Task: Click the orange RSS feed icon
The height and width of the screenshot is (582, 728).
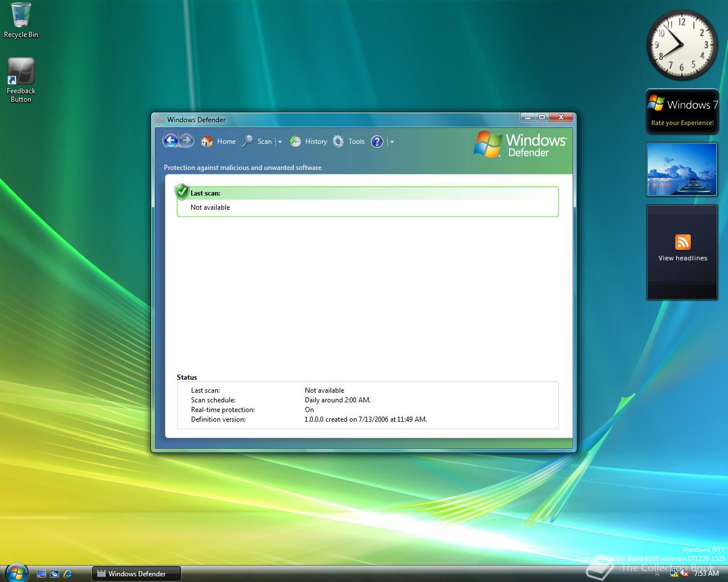Action: [x=682, y=242]
